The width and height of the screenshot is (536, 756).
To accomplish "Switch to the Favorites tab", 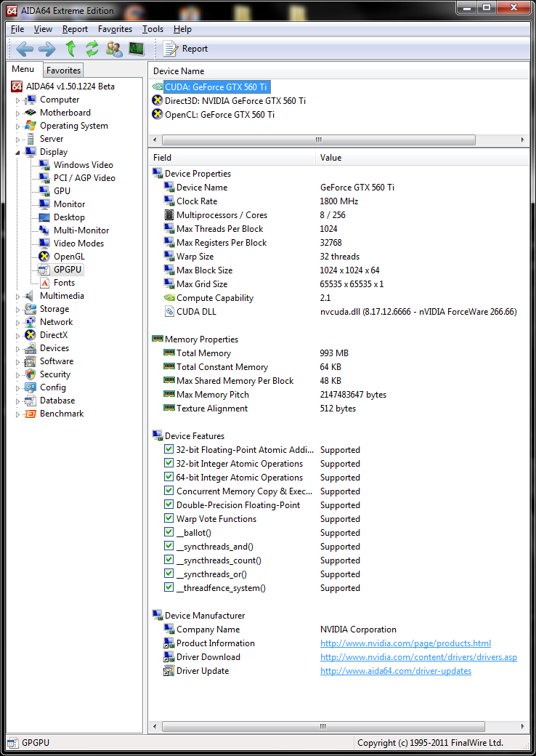I will (x=63, y=71).
